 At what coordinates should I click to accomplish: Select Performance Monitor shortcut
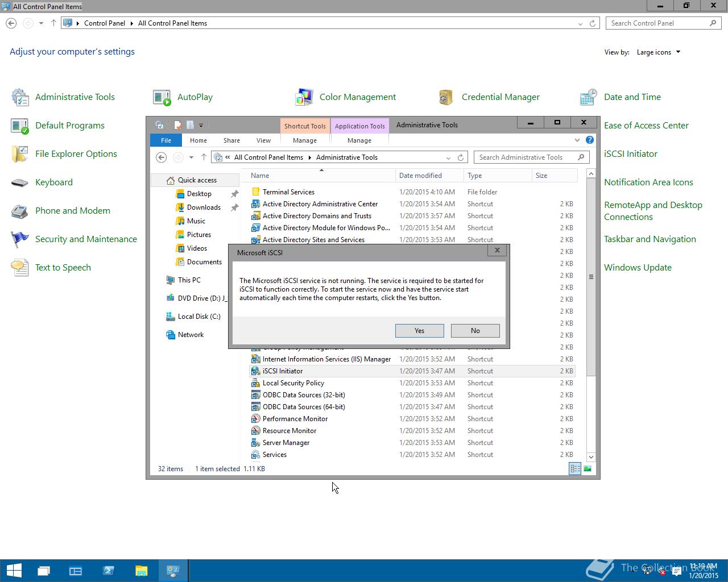tap(412, 419)
